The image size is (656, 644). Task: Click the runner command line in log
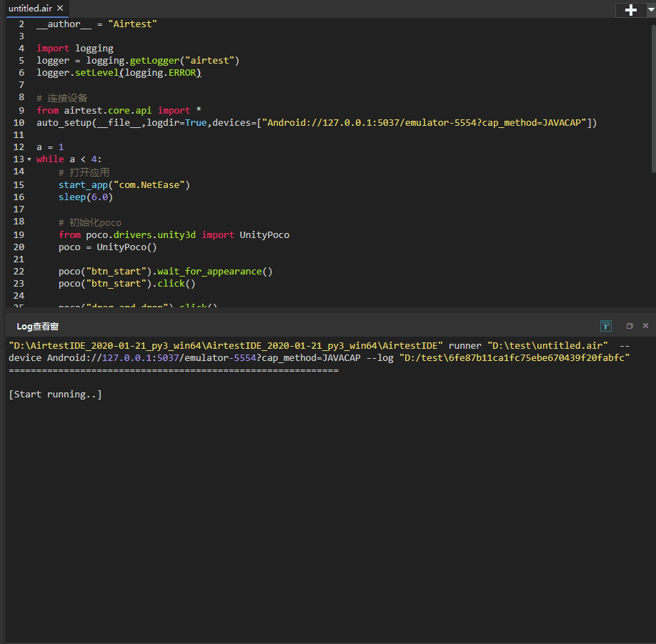pyautogui.click(x=319, y=352)
